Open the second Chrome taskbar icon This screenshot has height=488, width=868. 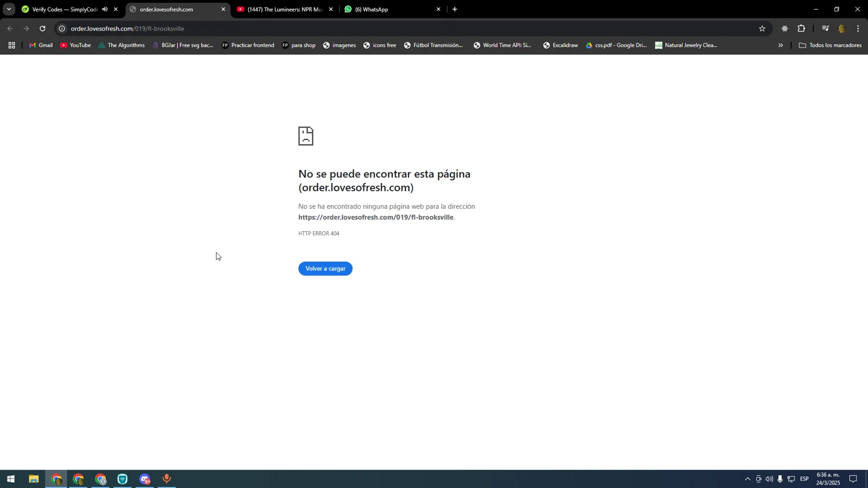[78, 479]
